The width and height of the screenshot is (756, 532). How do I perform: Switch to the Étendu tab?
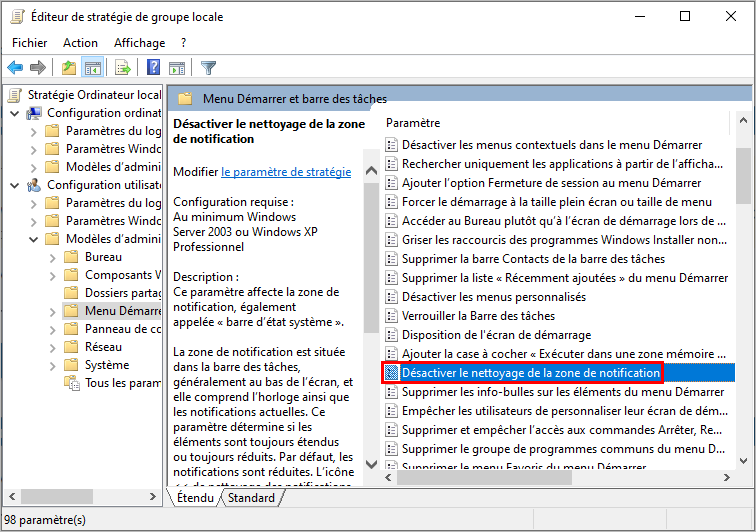(x=195, y=498)
